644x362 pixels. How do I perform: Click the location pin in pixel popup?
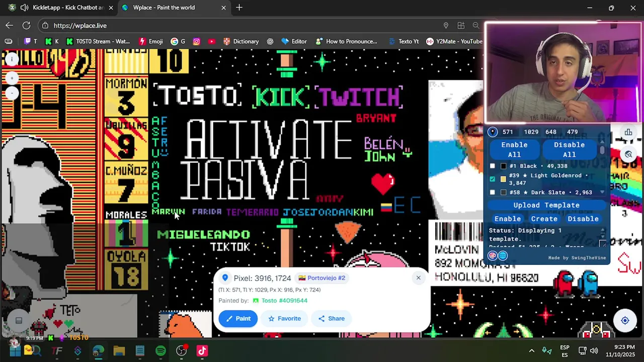pos(225,278)
